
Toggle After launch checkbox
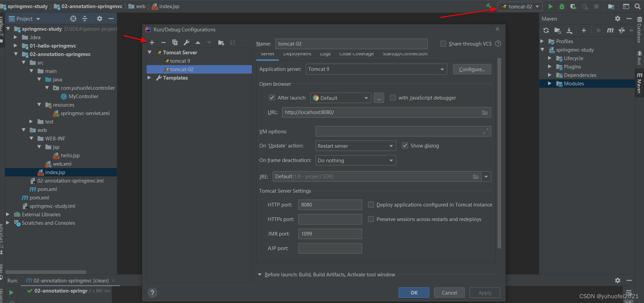pyautogui.click(x=272, y=98)
